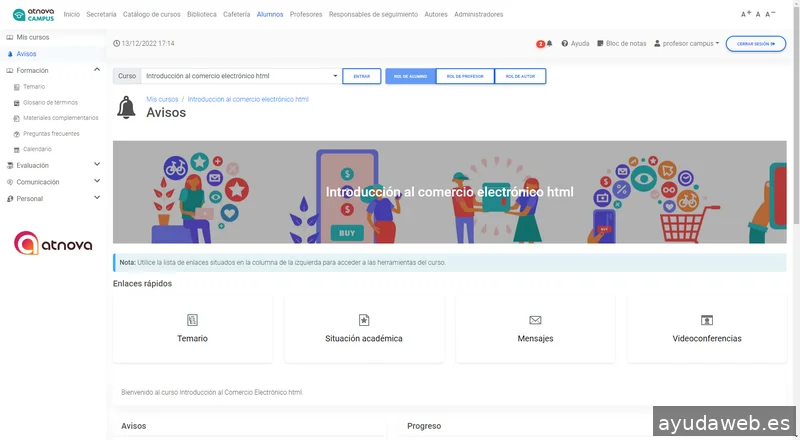The image size is (800, 440).
Task: Click the Calendario sidebar icon
Action: pos(16,150)
